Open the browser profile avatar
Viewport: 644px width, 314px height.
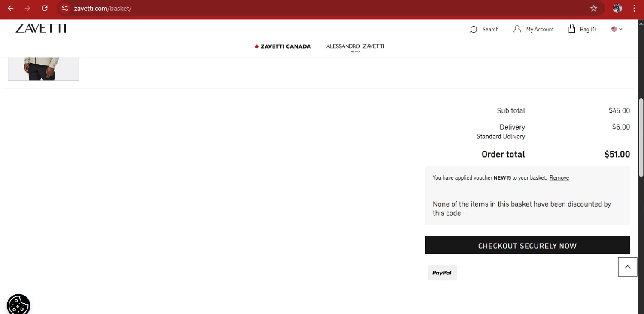617,8
